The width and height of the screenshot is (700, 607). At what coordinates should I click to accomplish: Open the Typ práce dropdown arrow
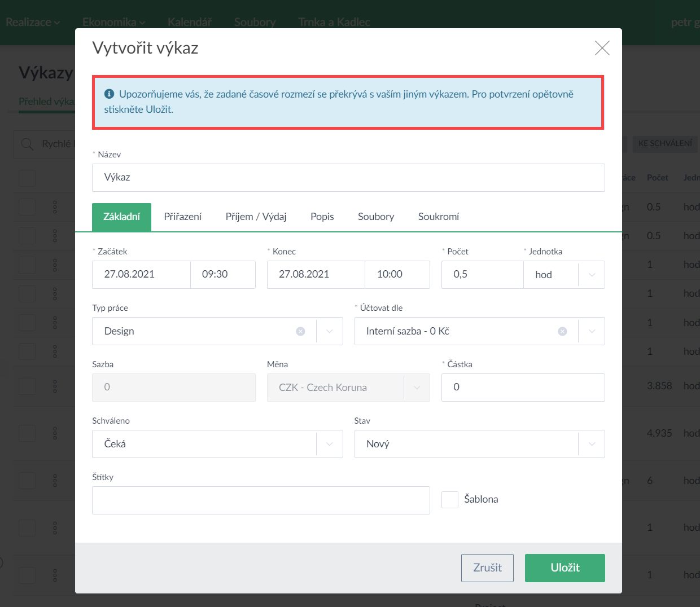point(330,331)
